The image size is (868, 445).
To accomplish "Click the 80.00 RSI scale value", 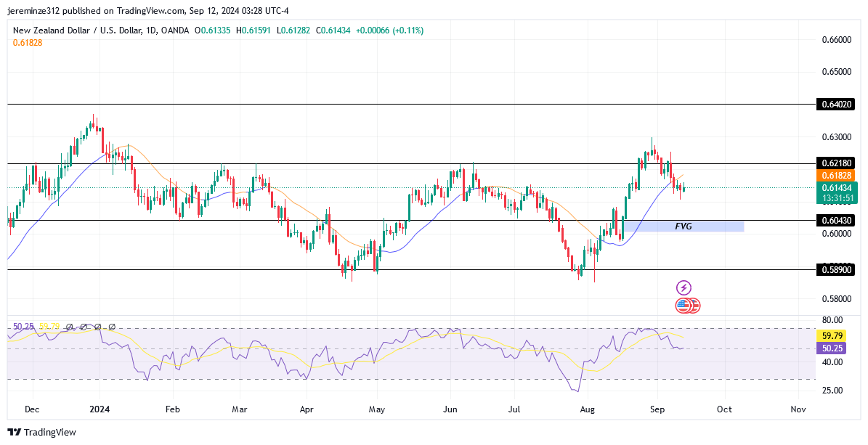I will coord(832,320).
